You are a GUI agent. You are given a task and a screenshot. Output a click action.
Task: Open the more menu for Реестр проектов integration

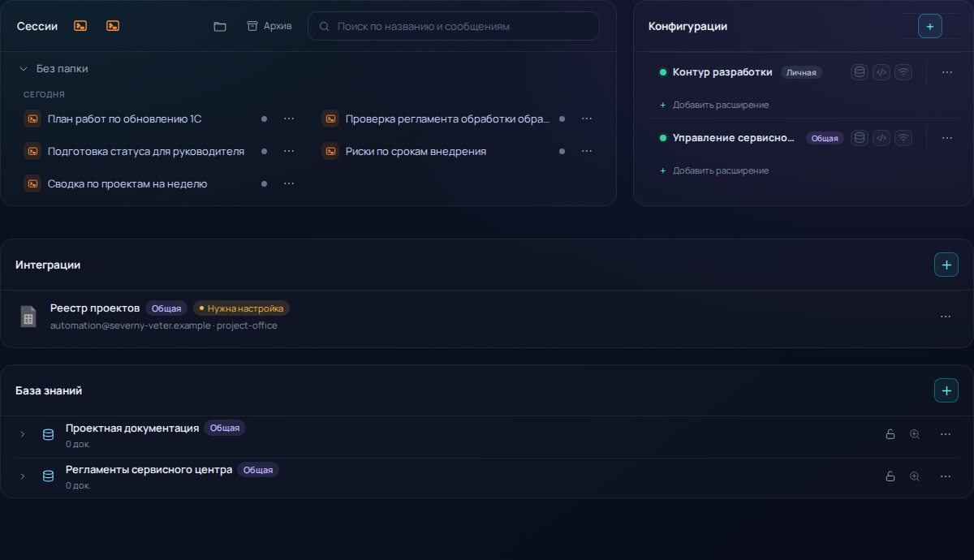946,317
